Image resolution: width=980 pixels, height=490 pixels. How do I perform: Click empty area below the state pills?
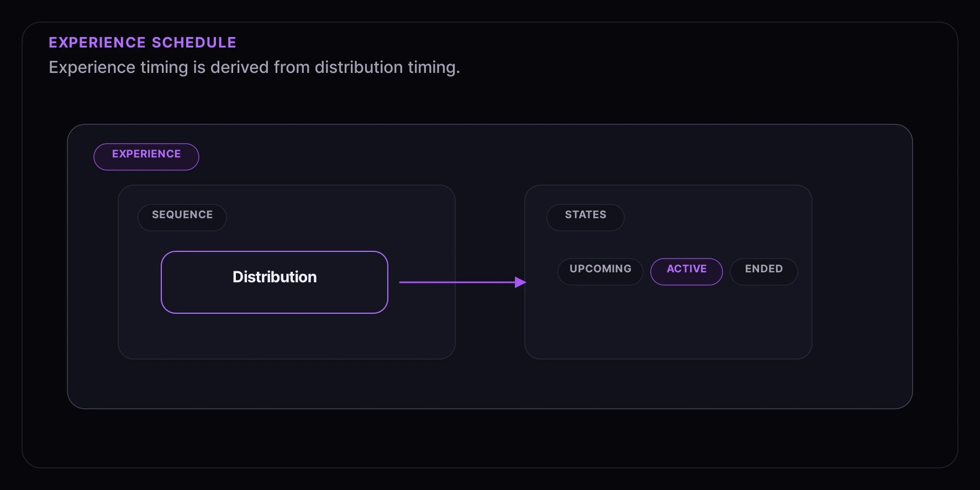coord(668,323)
